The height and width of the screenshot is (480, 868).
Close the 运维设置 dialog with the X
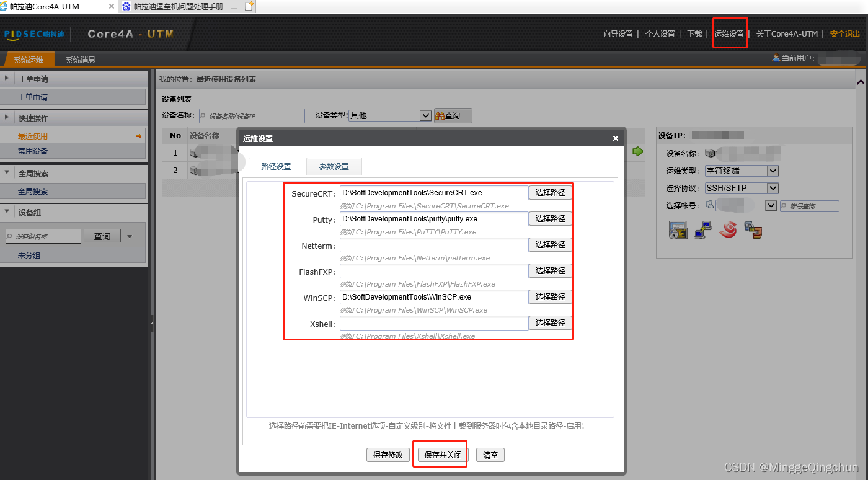point(616,139)
